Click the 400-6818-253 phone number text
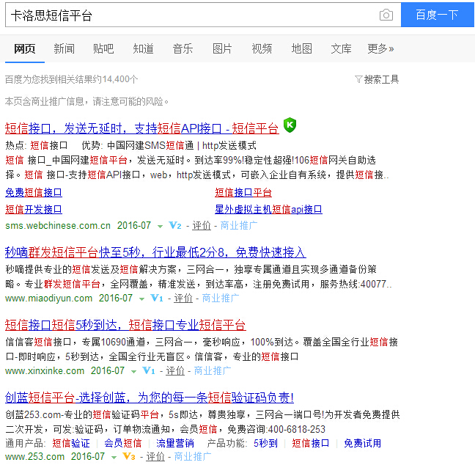This screenshot has width=475, height=476. [x=297, y=429]
